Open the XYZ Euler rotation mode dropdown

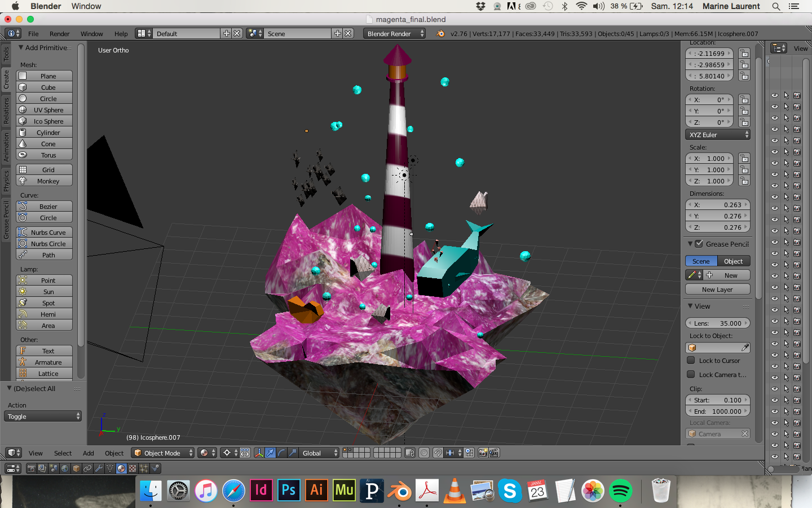point(718,135)
